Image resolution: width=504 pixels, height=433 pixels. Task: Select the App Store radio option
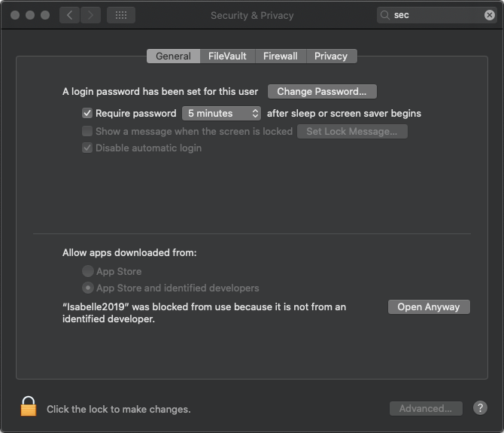coord(88,271)
